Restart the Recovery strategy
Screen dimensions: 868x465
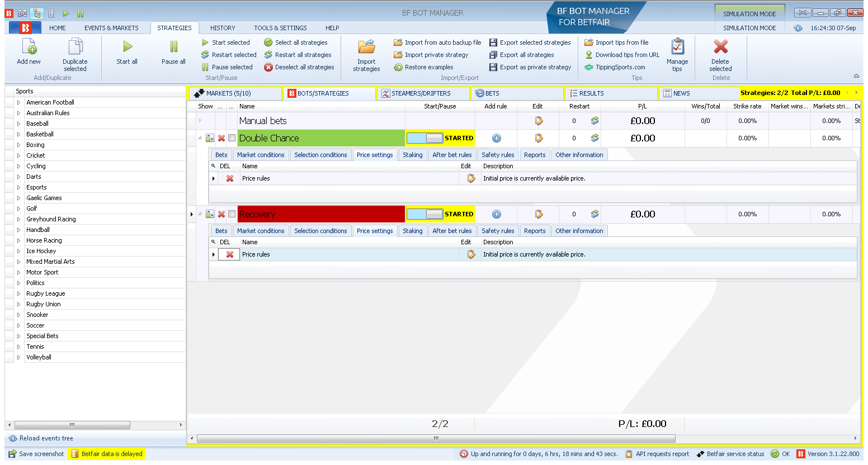click(x=595, y=214)
